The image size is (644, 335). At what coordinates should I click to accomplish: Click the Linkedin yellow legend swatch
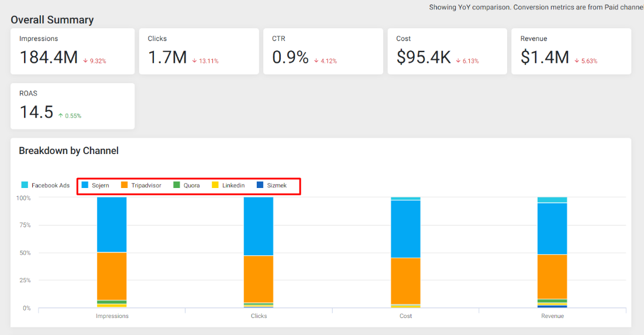(x=215, y=185)
